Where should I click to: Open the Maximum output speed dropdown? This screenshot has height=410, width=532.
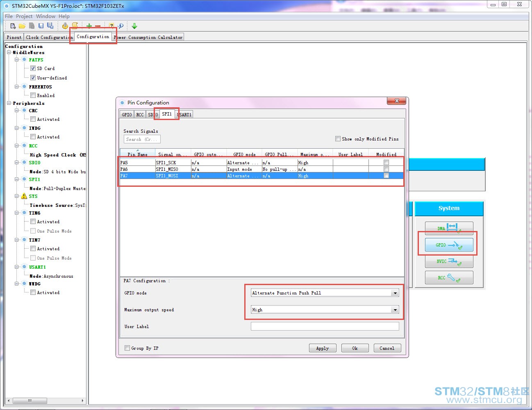[395, 310]
